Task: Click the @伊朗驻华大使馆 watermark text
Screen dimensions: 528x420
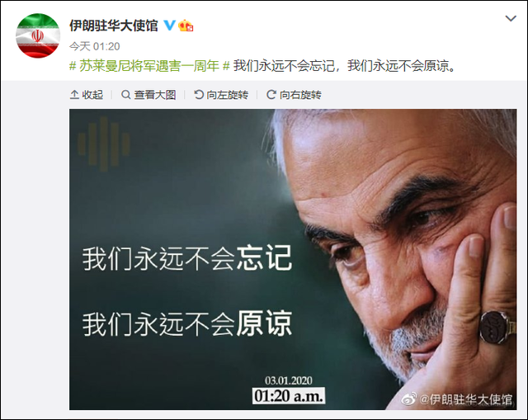Action: click(465, 400)
